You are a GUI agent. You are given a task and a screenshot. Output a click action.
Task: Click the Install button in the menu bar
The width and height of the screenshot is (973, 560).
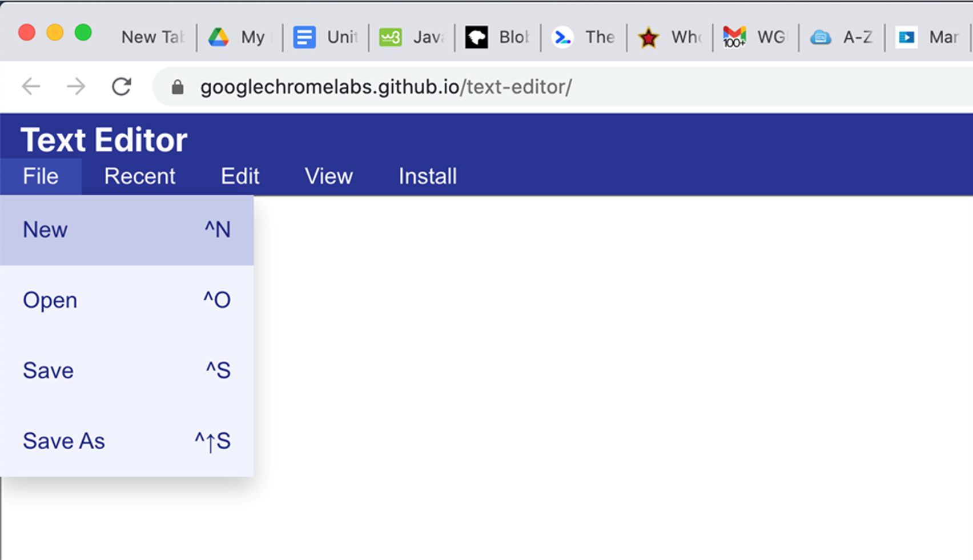(427, 176)
